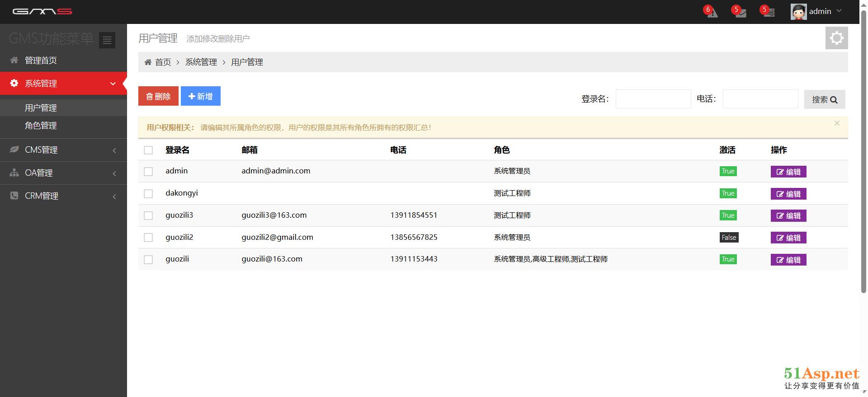Screen dimensions: 868x397
Task: Open the alerts warning notification icon
Action: coord(712,12)
